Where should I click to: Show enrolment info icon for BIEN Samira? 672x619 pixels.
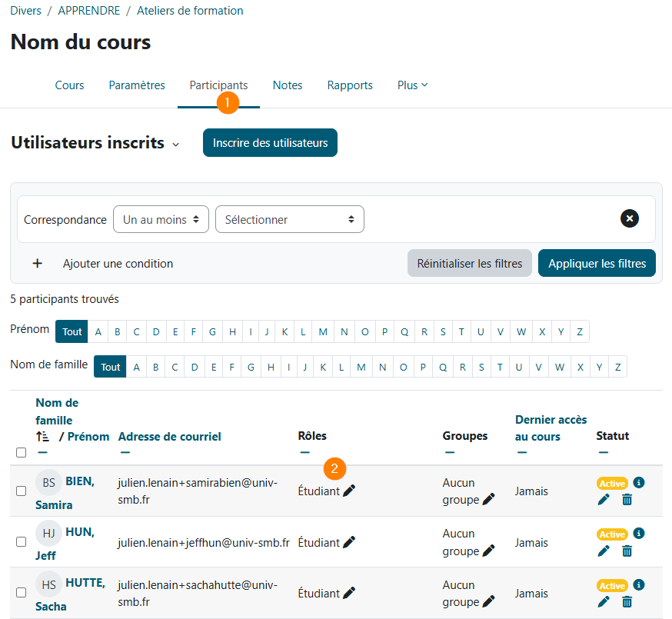click(639, 482)
